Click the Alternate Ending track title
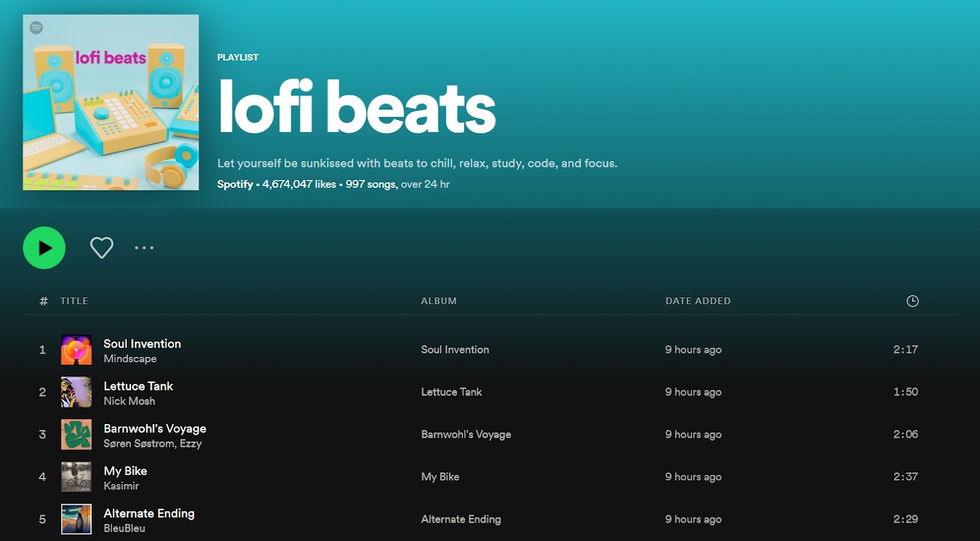 tap(149, 513)
